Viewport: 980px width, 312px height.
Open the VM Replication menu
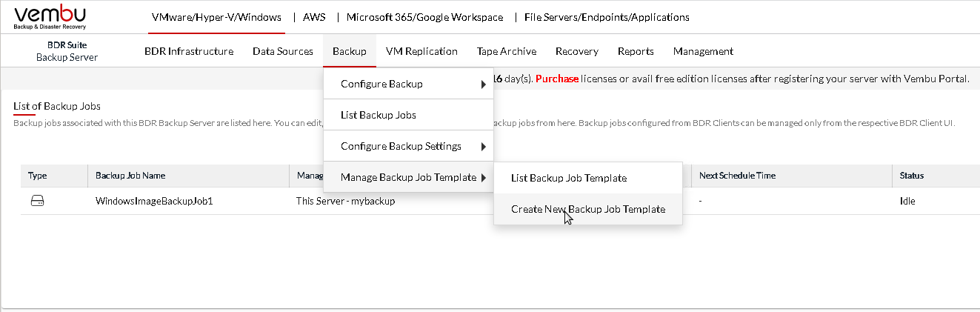point(421,51)
